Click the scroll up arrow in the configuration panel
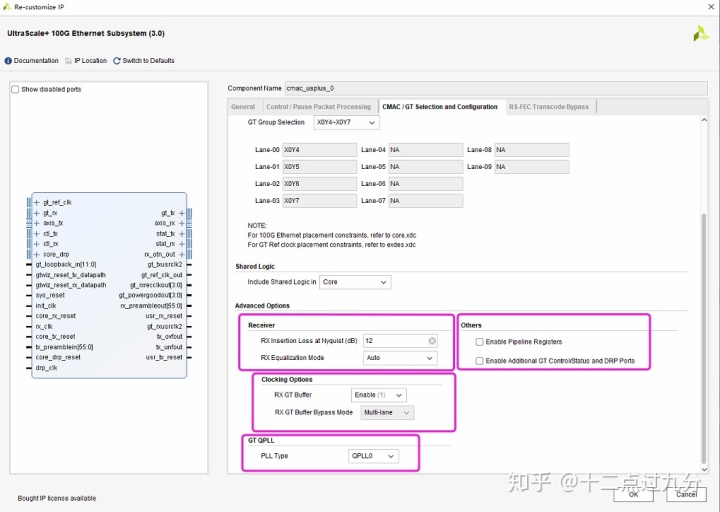This screenshot has width=720, height=512. [704, 120]
